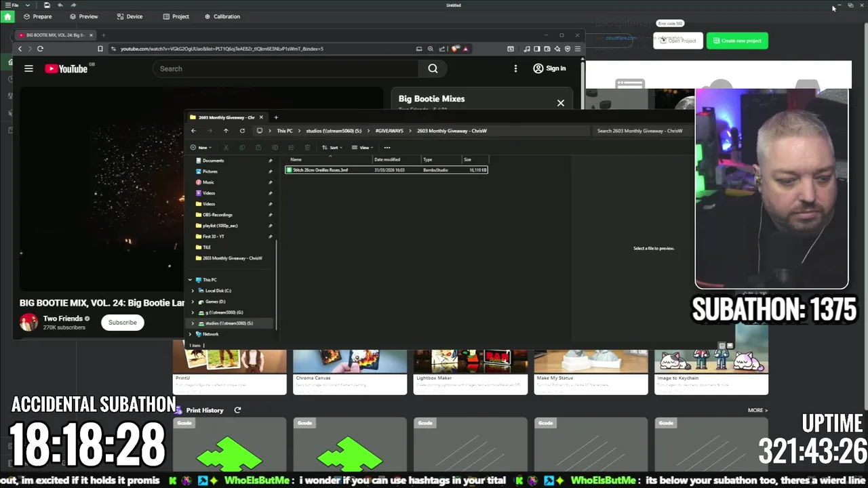The width and height of the screenshot is (868, 488).
Task: Expand the studios (S:) drive node
Action: [193, 323]
